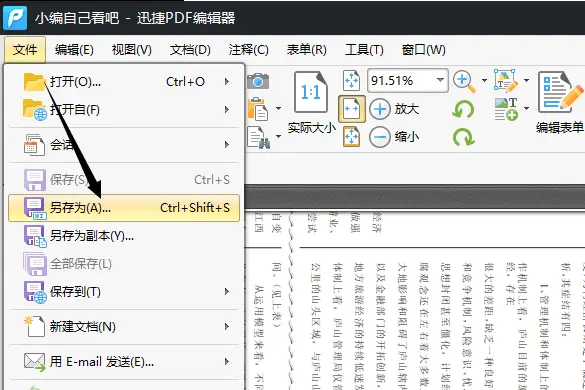Select 保存到(T) menu entry
Image resolution: width=585 pixels, height=390 pixels.
pyautogui.click(x=124, y=291)
